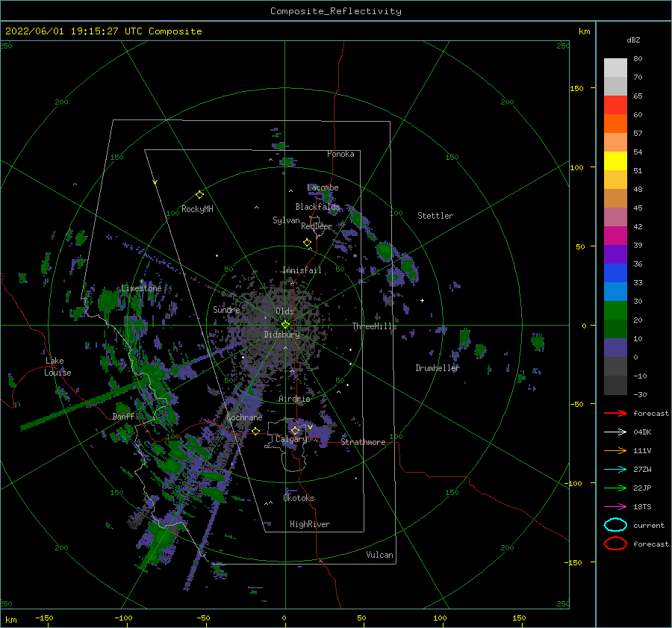Select the red 65 dBZ color swatch
The width and height of the screenshot is (672, 628).
(x=615, y=105)
